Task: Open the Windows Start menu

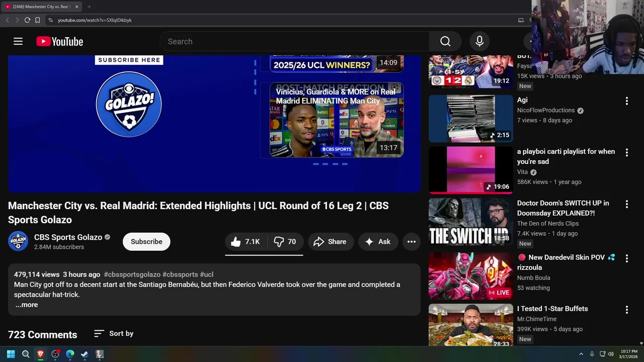Action: 11,354
